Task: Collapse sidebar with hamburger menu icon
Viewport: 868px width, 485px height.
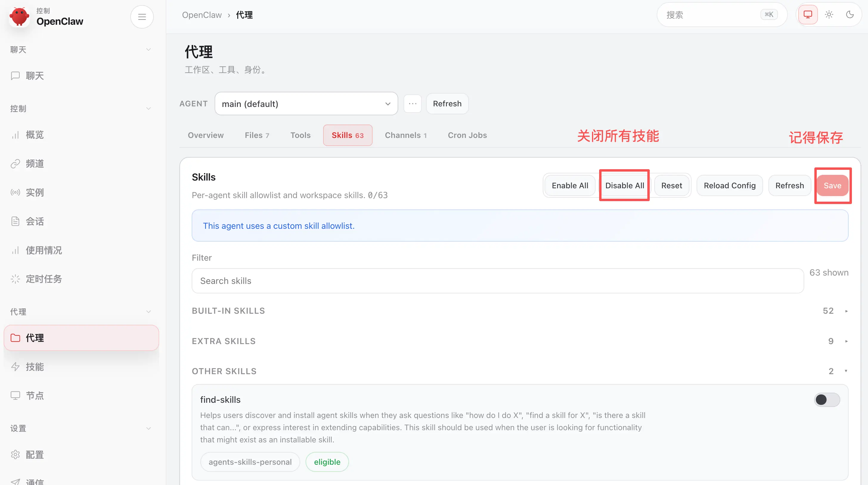Action: [x=142, y=16]
